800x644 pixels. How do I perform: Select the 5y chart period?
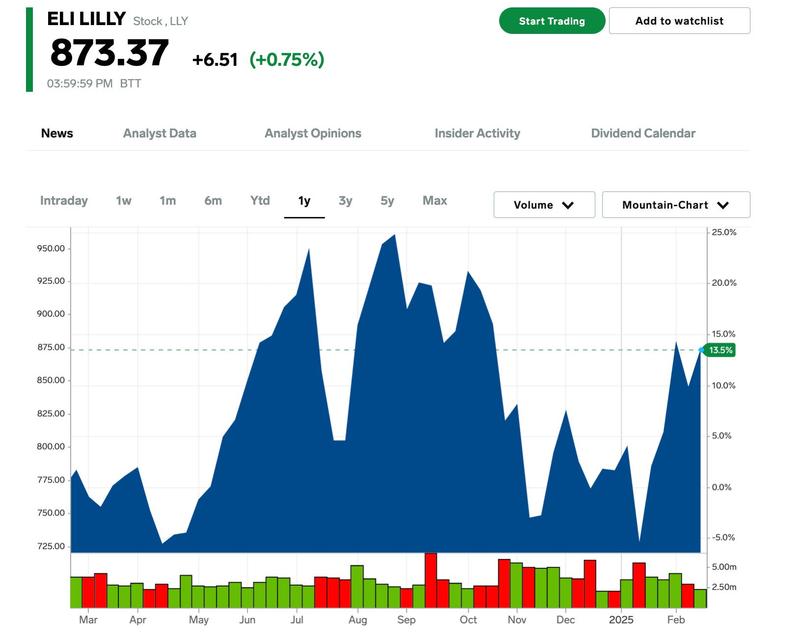click(387, 201)
